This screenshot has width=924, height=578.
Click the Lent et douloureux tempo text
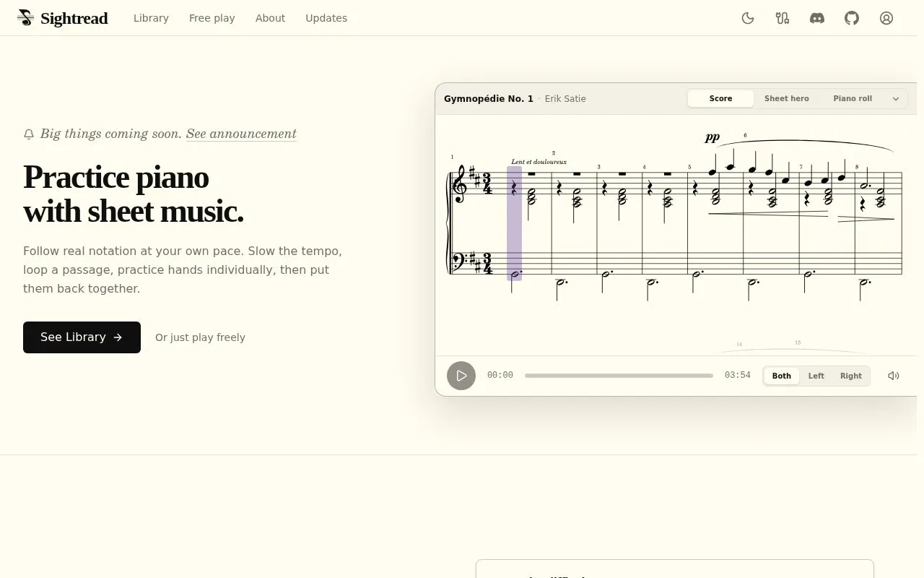(x=539, y=162)
